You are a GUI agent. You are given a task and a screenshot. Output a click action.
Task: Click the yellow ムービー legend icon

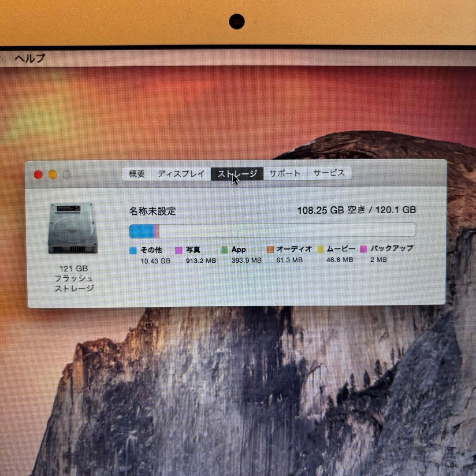tap(321, 249)
